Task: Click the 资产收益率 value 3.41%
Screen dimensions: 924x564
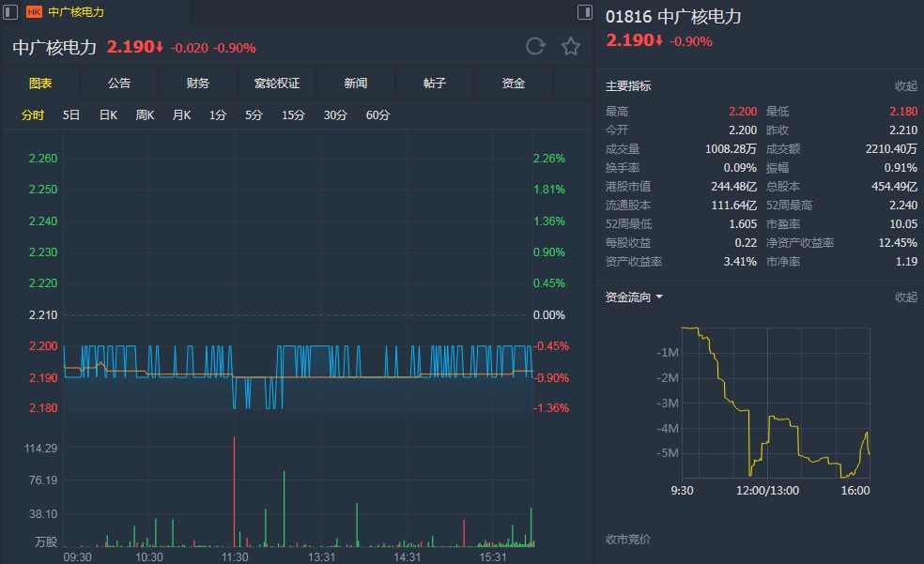Action: click(x=740, y=262)
